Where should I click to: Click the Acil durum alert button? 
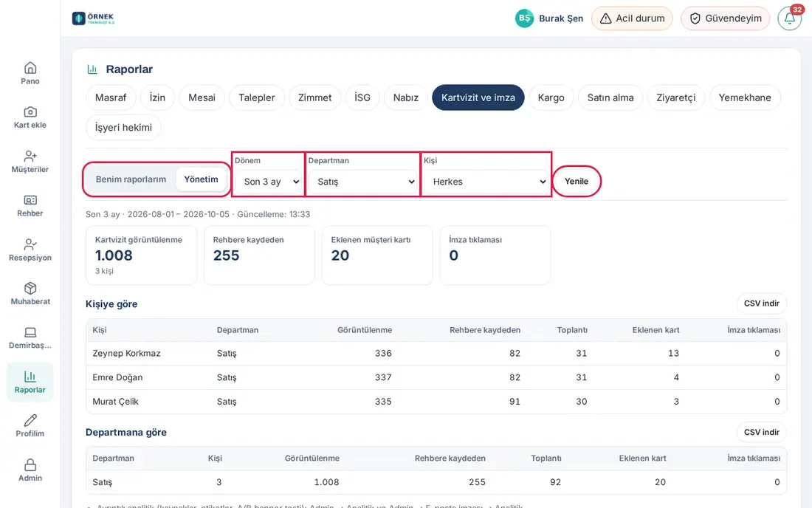pos(632,18)
